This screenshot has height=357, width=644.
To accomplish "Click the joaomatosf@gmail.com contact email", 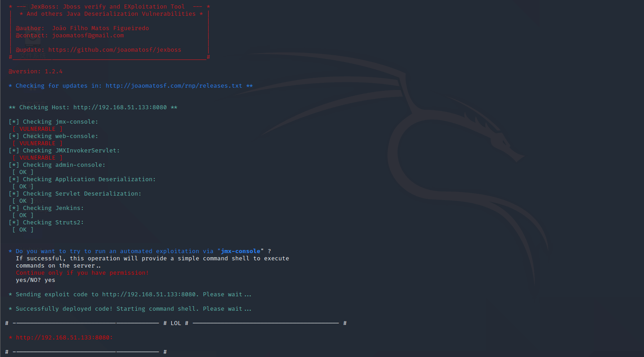I will point(88,36).
